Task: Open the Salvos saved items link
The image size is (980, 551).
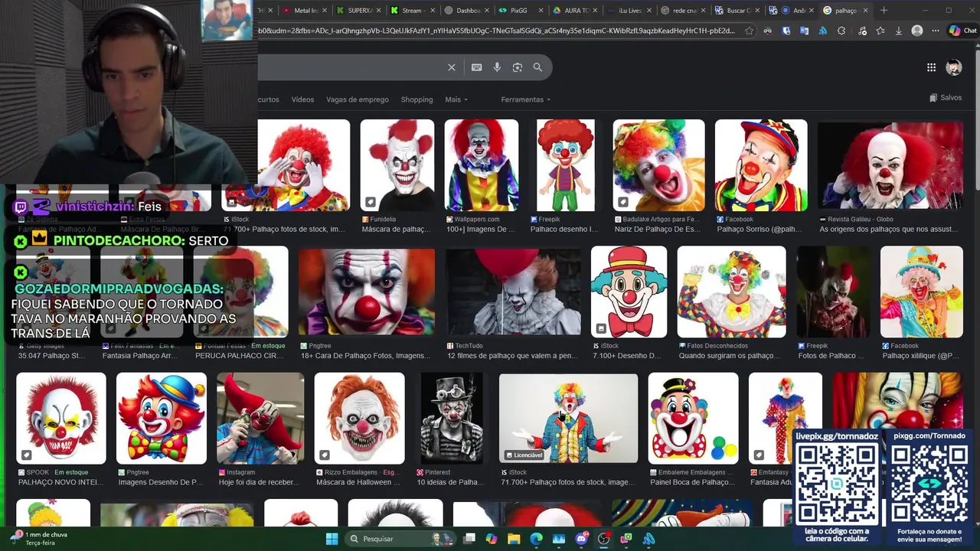Action: pos(946,97)
